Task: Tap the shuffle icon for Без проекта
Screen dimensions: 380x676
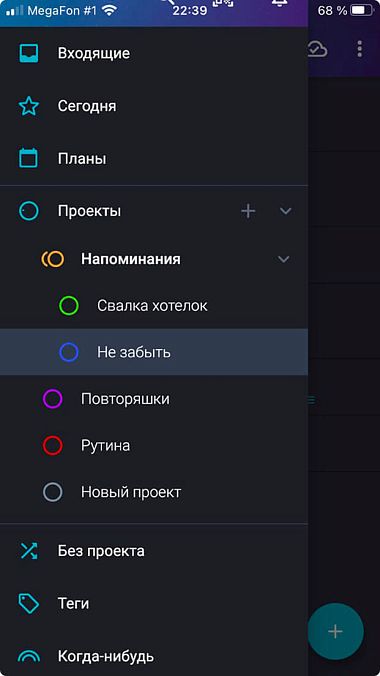Action: click(x=29, y=551)
